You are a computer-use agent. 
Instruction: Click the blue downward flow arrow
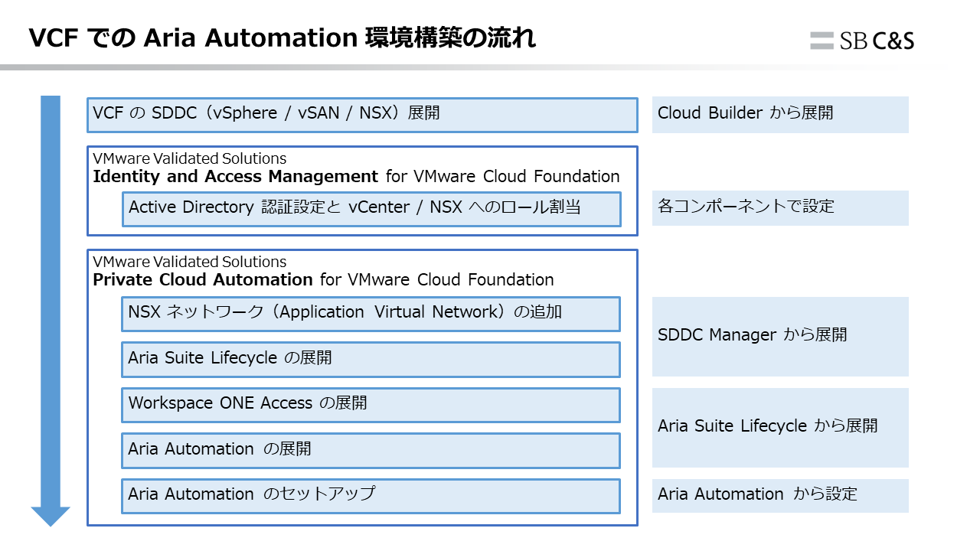(51, 306)
